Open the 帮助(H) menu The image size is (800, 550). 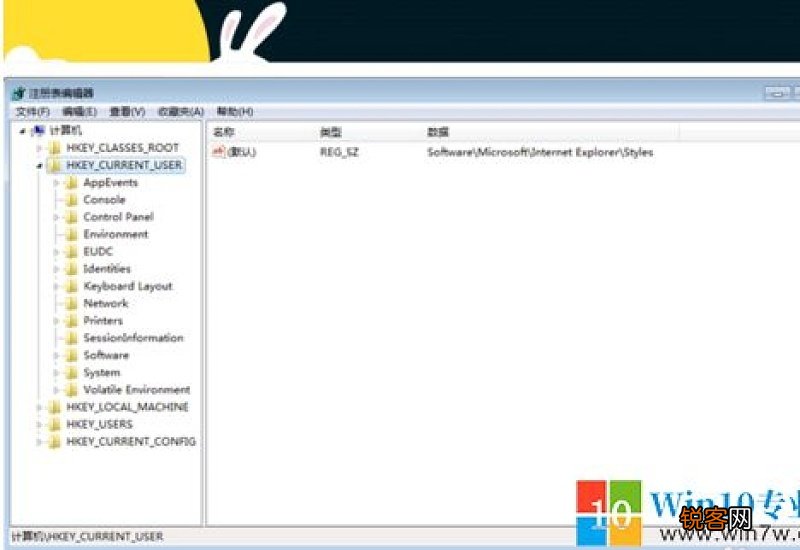click(235, 111)
